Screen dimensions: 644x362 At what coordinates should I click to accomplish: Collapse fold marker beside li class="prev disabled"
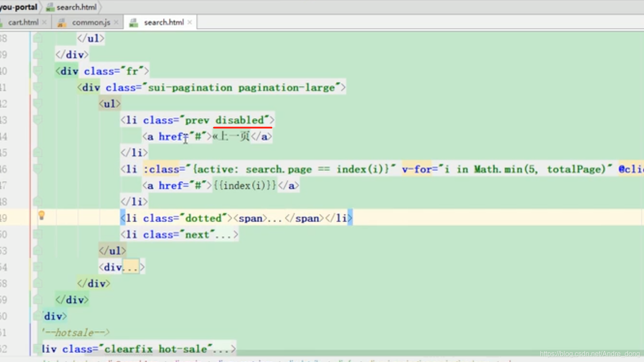pyautogui.click(x=37, y=120)
